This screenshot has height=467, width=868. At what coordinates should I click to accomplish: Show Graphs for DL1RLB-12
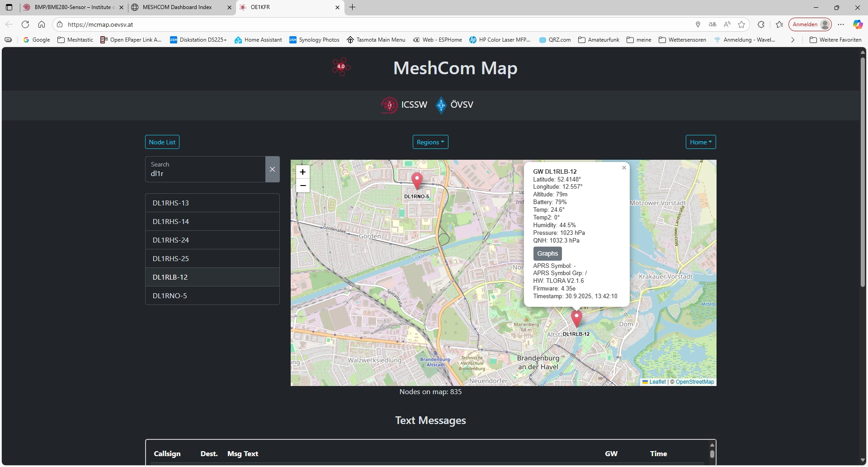point(547,253)
